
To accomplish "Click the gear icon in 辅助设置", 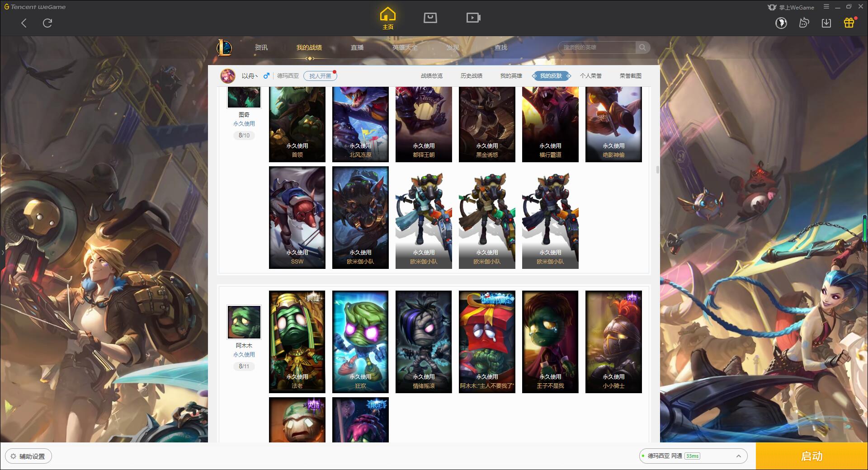I will coord(14,456).
